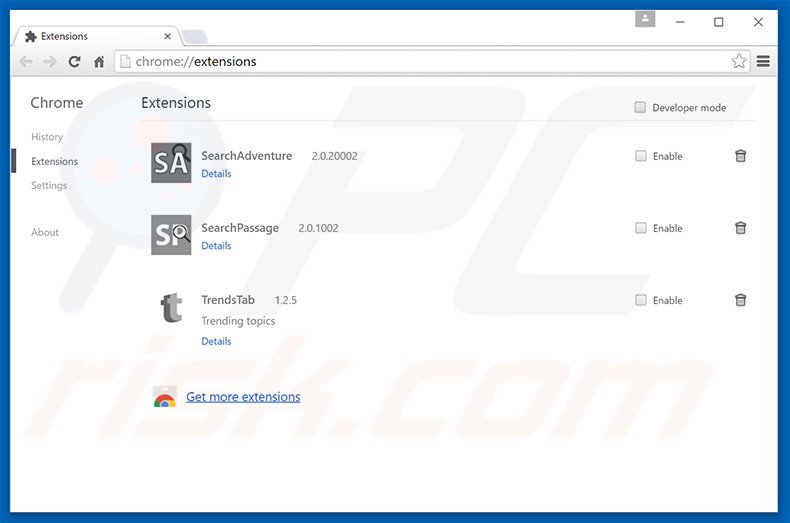Click version number 2.0.20002
Screen dimensions: 790x523
[335, 156]
